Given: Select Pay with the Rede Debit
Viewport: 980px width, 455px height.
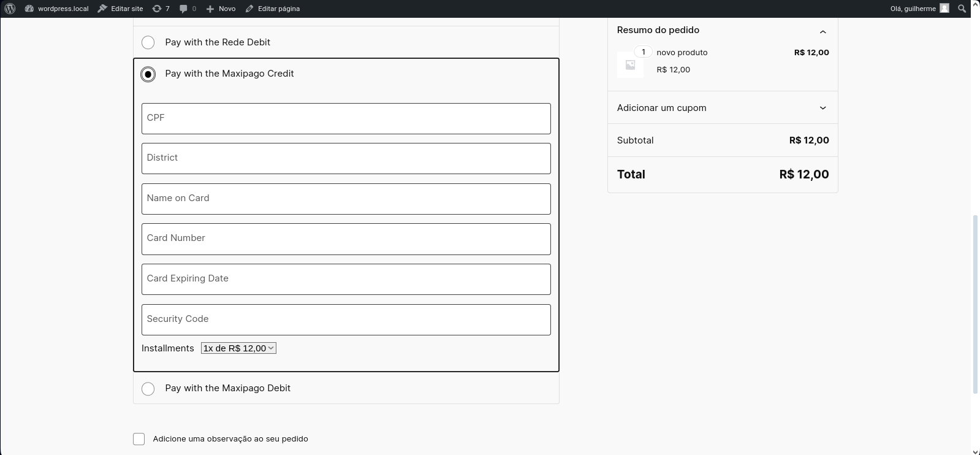Looking at the screenshot, I should 148,42.
